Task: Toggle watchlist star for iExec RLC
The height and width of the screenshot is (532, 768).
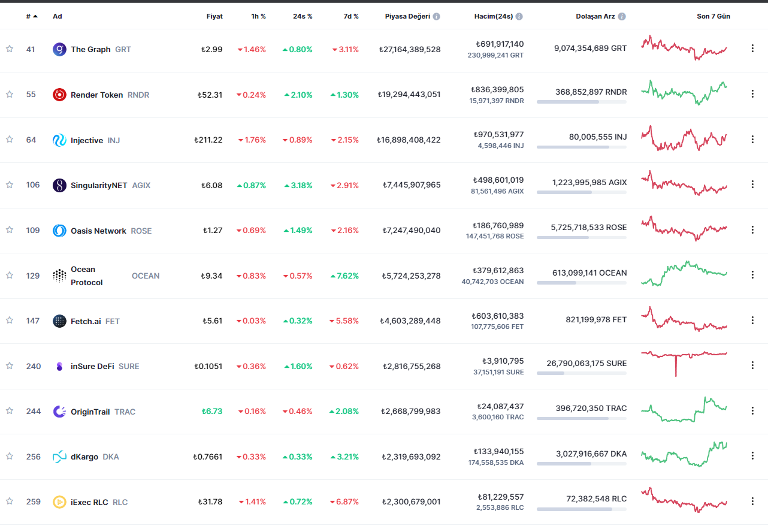Action: click(10, 501)
